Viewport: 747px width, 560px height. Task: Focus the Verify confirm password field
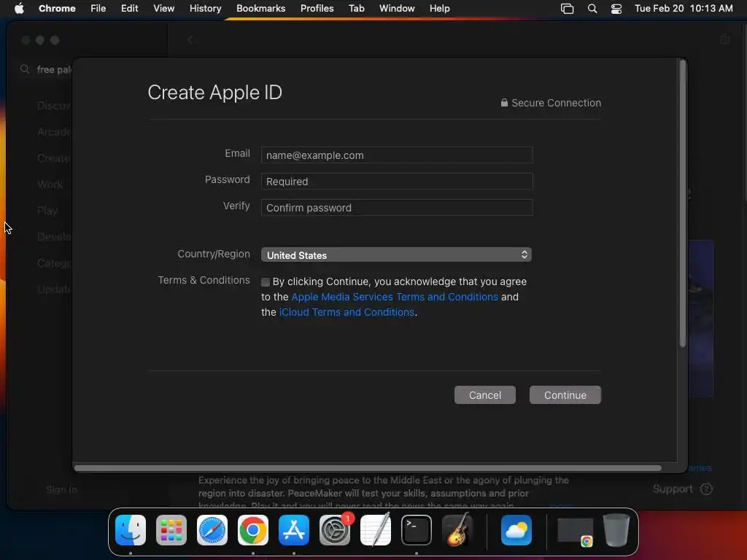tap(397, 208)
